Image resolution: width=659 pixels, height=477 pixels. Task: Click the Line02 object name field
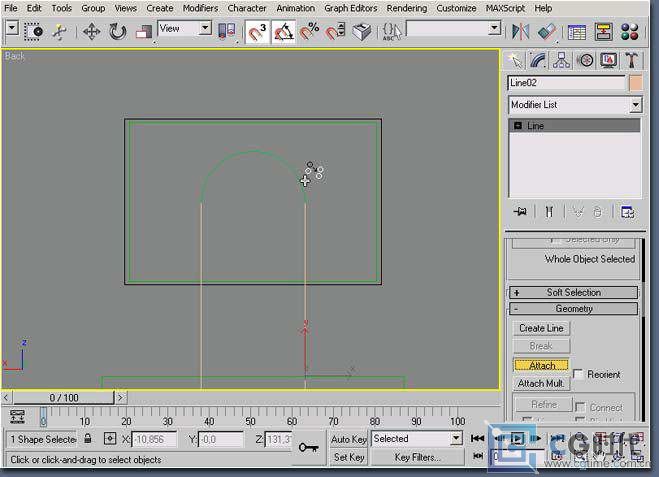point(567,83)
